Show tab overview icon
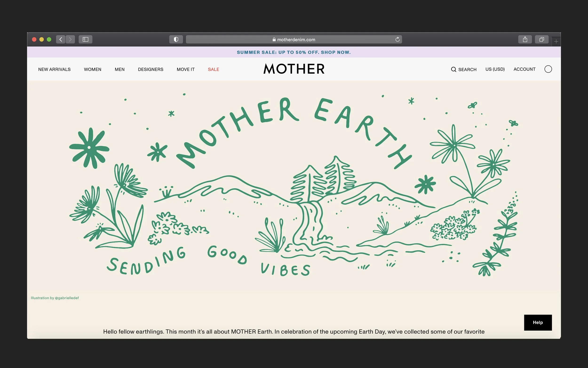The image size is (588, 368). click(x=541, y=40)
